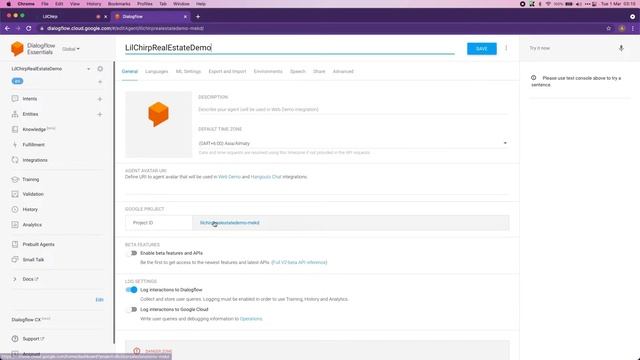
Task: Switch to the General tab
Action: [129, 71]
